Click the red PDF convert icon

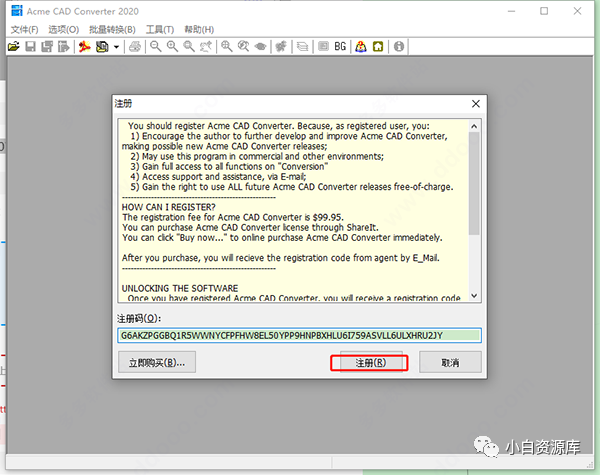point(85,47)
